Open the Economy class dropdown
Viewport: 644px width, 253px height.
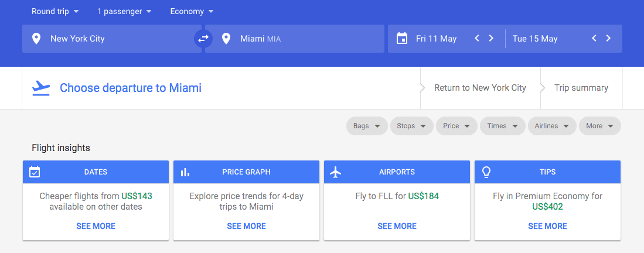pyautogui.click(x=192, y=11)
